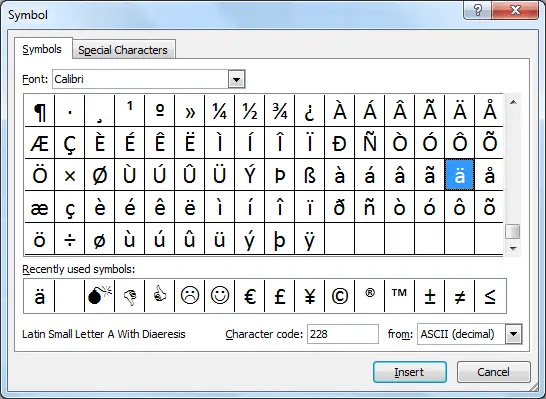Select the capital Eth Ð symbol
Screen dimensions: 546x399
pyautogui.click(x=340, y=143)
